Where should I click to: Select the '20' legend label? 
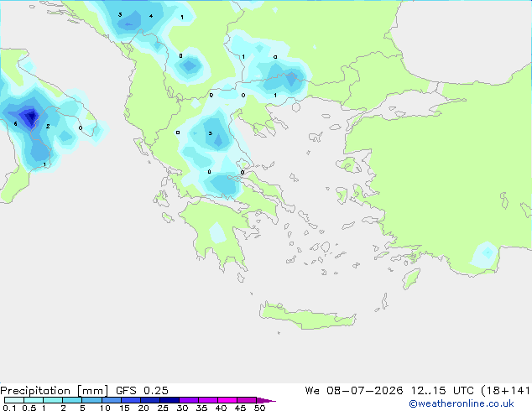coord(143,408)
